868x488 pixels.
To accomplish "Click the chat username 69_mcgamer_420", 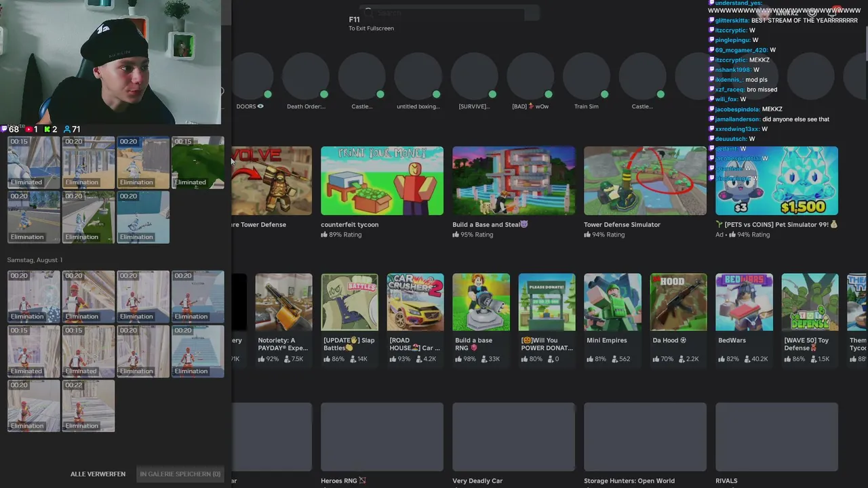I will (x=741, y=50).
